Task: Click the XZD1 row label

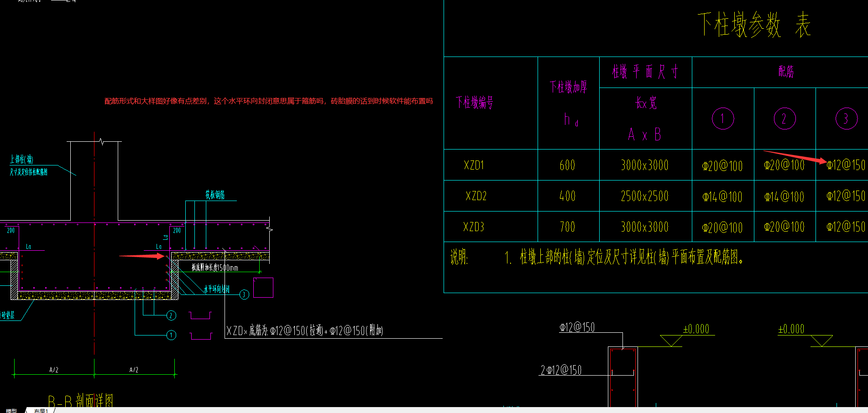Action: (474, 165)
